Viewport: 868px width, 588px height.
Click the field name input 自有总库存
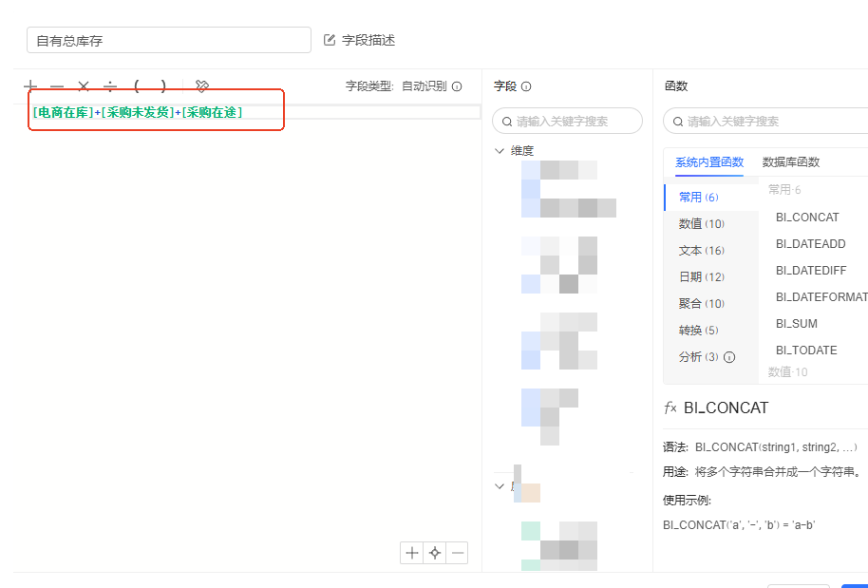coord(169,40)
